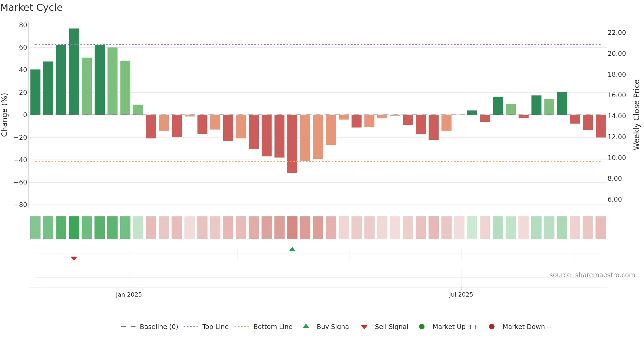The image size is (644, 362).
Task: Click the 6.00 price axis label
Action: 615,200
